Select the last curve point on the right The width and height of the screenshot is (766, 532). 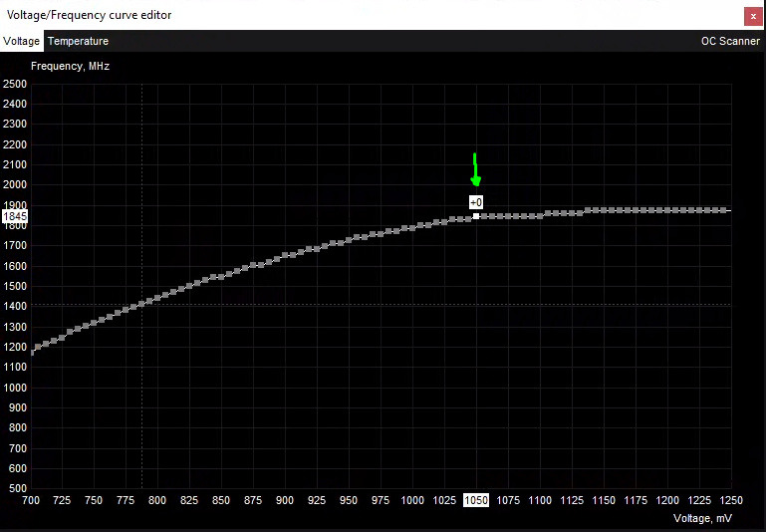point(723,210)
